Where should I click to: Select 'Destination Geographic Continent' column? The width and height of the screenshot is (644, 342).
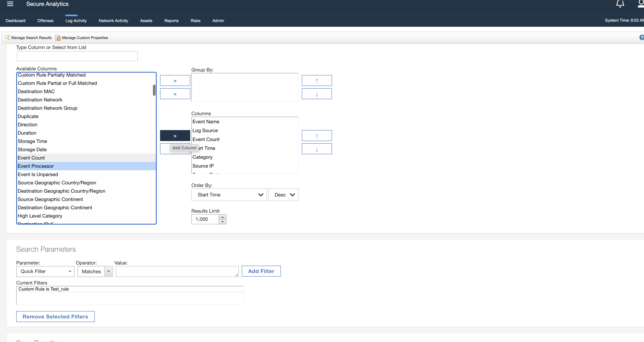point(86,208)
